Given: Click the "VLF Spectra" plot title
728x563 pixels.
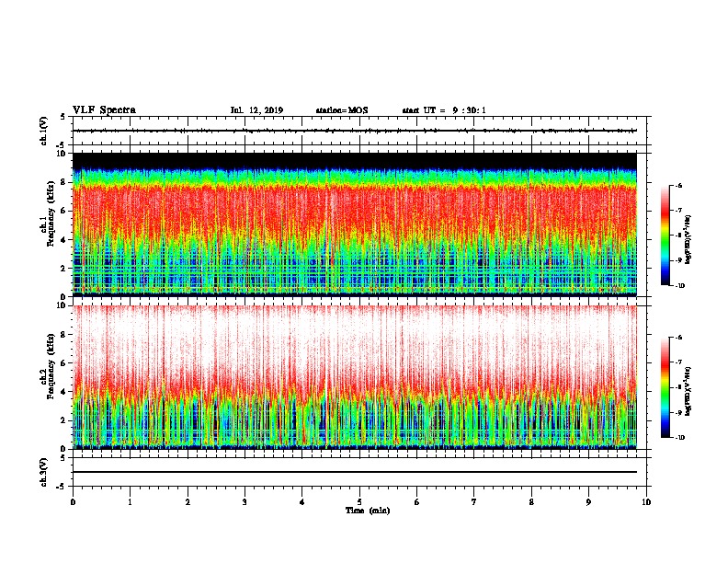Looking at the screenshot, I should click(x=104, y=110).
